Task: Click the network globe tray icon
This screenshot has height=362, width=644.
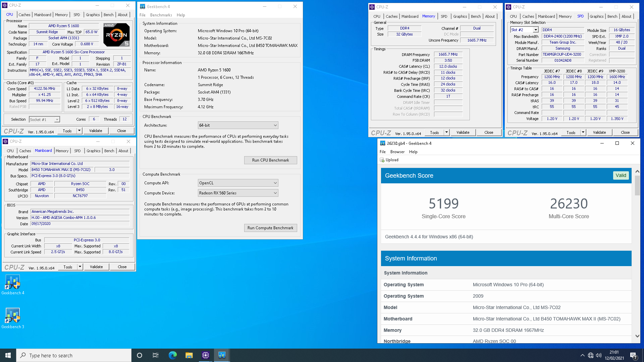Action: point(591,355)
